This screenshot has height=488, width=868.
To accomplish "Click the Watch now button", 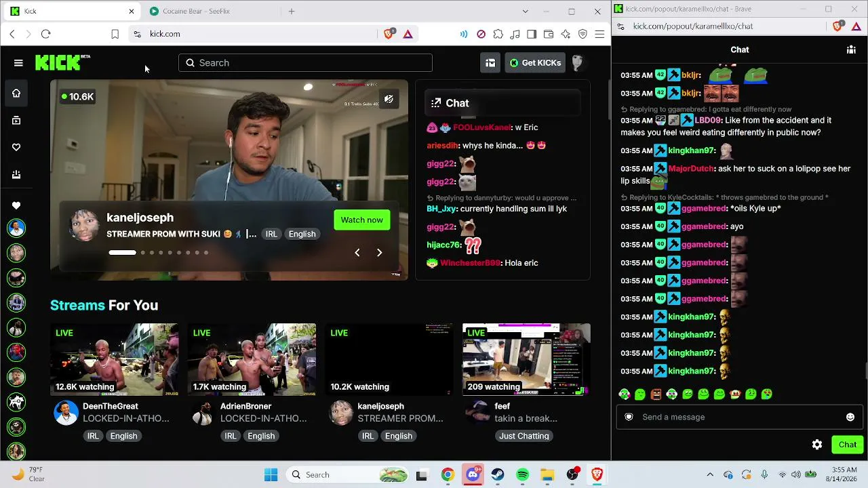I will click(362, 220).
